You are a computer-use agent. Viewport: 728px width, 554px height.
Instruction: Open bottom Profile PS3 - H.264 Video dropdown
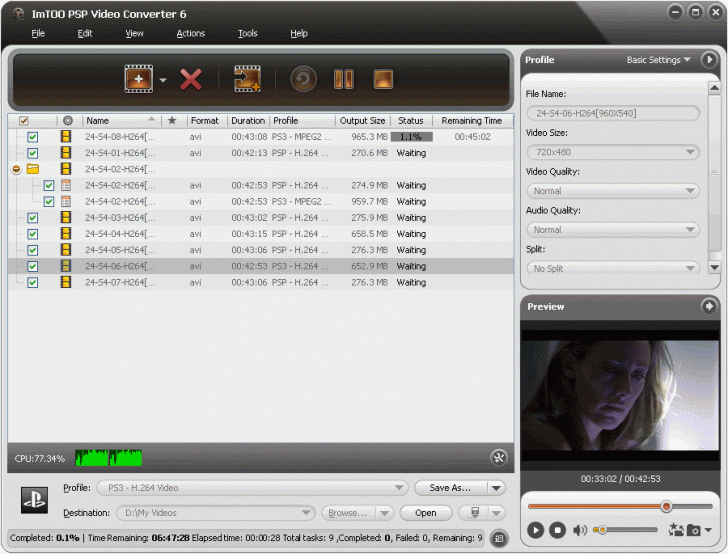tap(253, 488)
